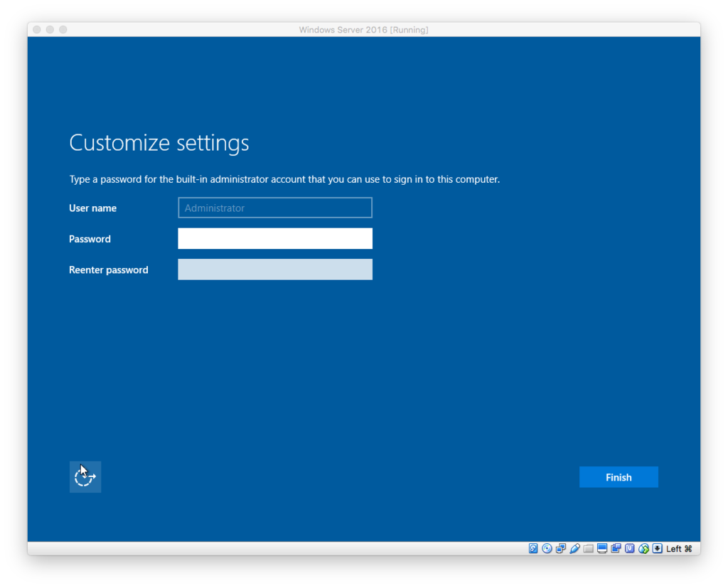
Task: Click the video capture status icon
Action: point(616,548)
